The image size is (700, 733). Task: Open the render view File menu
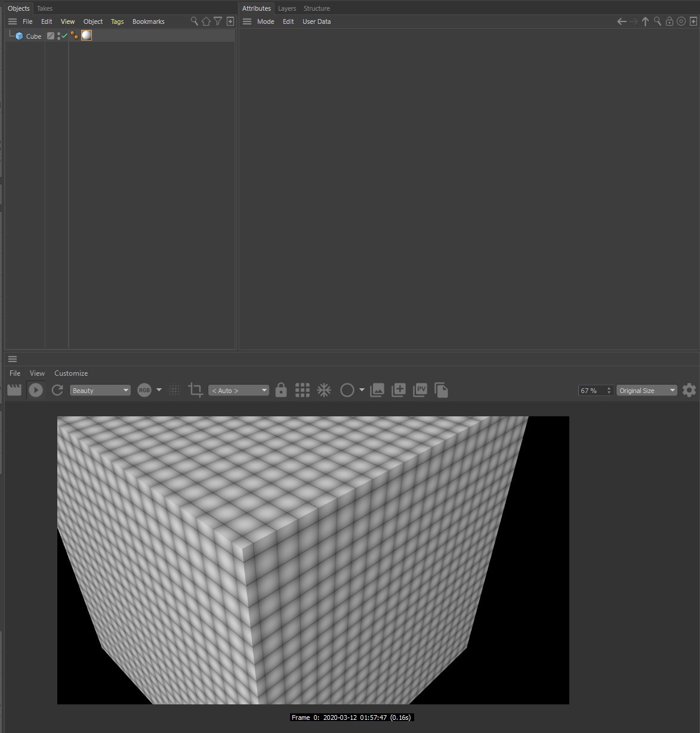click(x=15, y=373)
